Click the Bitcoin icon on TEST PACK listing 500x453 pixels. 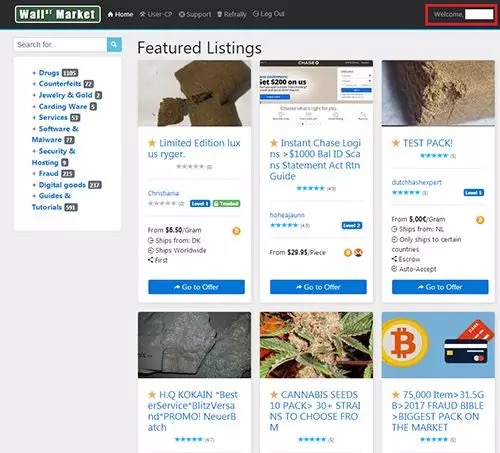(x=480, y=220)
